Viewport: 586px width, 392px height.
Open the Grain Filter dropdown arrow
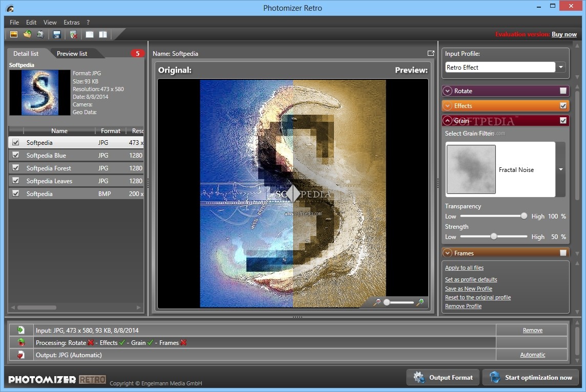[x=560, y=169]
